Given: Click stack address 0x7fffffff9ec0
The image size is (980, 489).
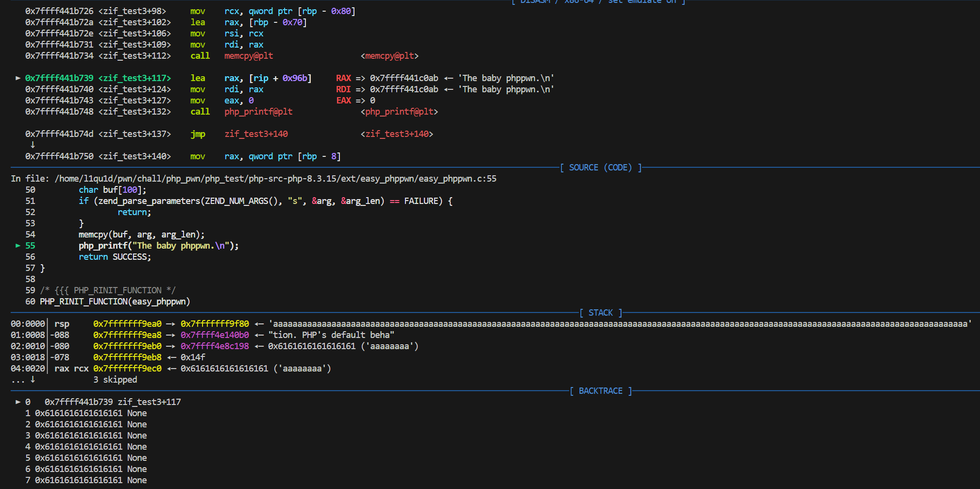Looking at the screenshot, I should point(127,369).
